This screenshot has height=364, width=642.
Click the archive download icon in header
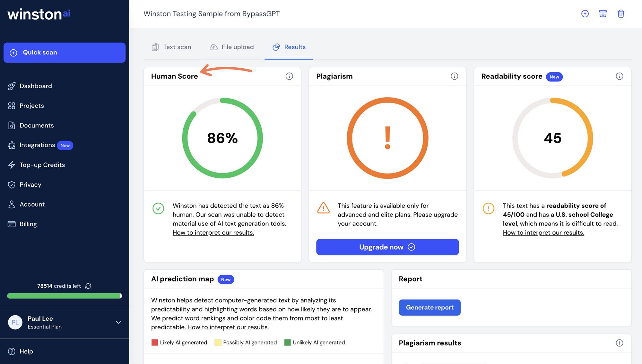tap(603, 14)
